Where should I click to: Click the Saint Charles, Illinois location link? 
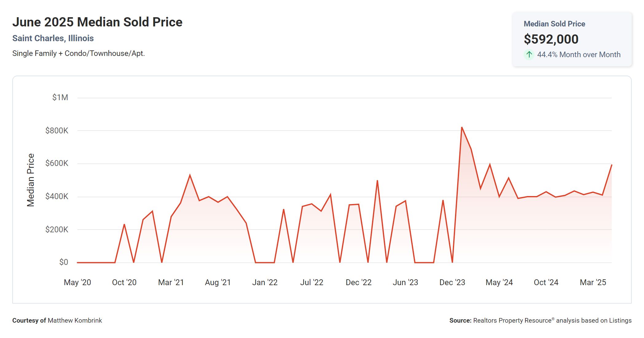(x=53, y=38)
